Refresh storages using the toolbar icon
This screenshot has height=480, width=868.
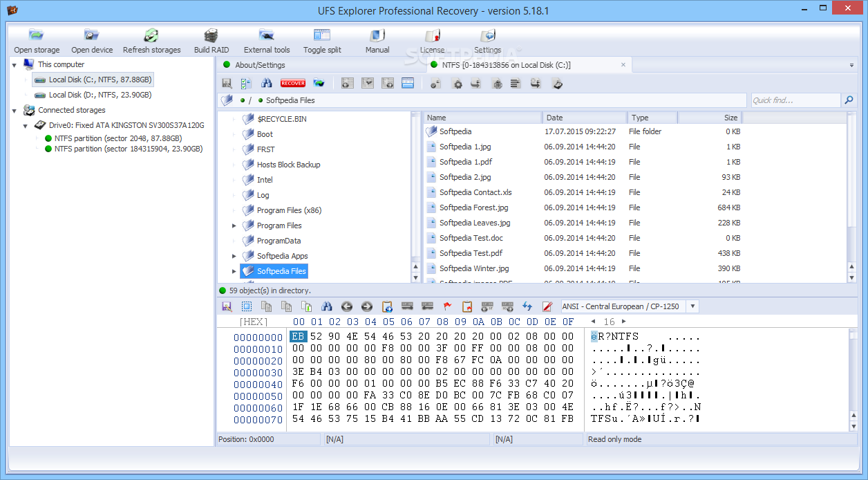coord(151,41)
